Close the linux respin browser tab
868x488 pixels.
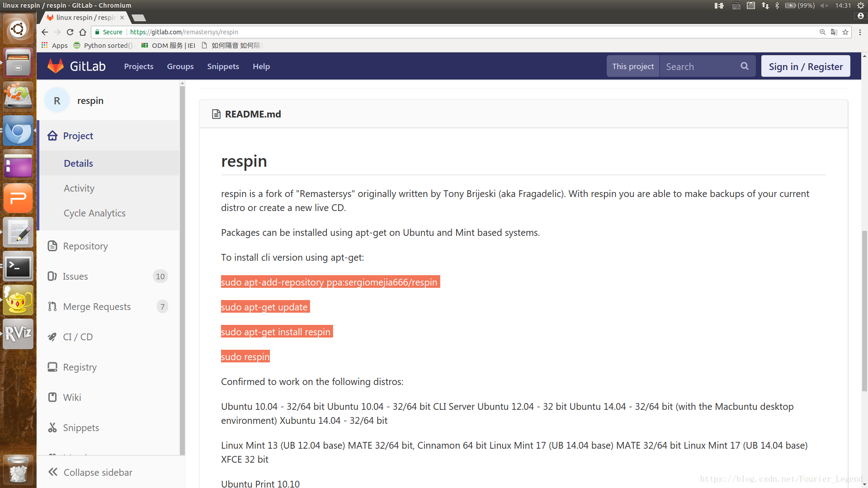pos(122,18)
